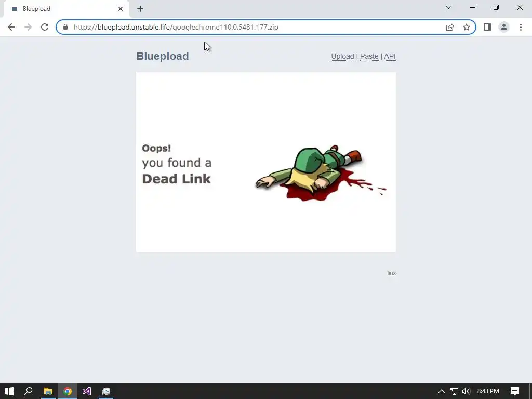Click the dead Link cartoon image
This screenshot has height=399, width=532.
tap(321, 173)
